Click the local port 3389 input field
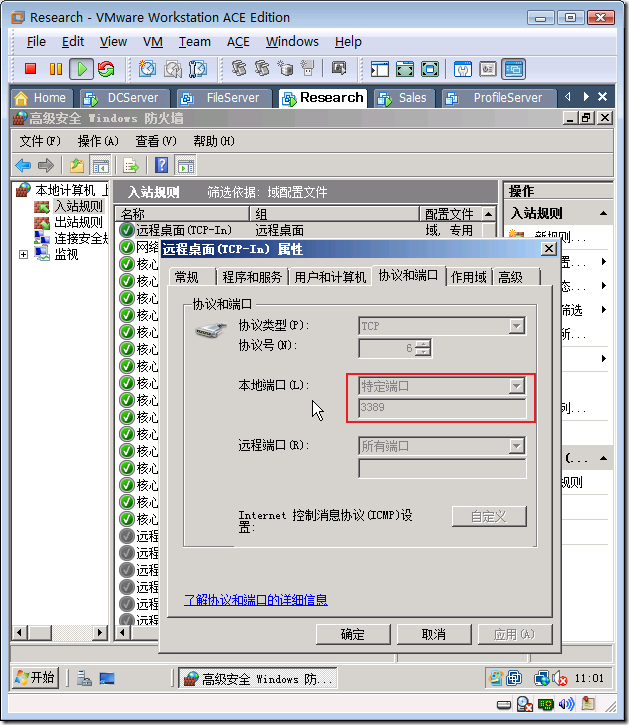The width and height of the screenshot is (629, 725). (x=442, y=407)
